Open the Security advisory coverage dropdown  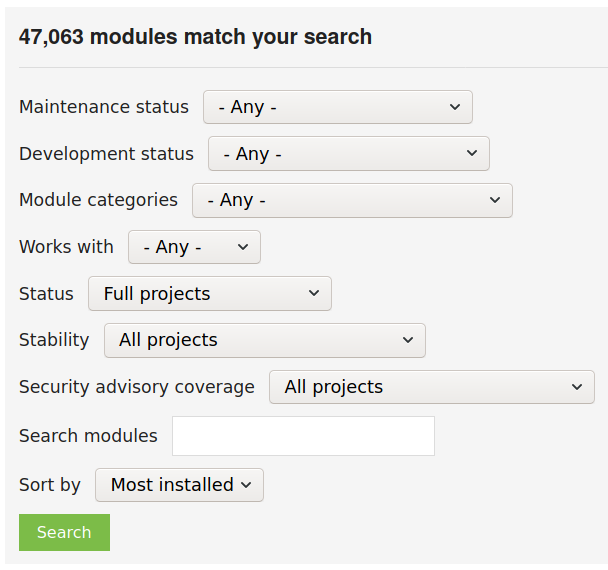click(x=431, y=387)
